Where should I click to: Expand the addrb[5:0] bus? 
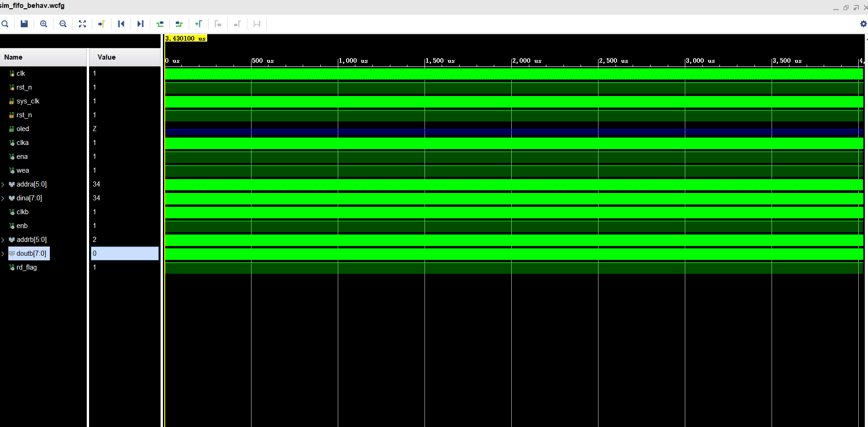click(x=4, y=239)
